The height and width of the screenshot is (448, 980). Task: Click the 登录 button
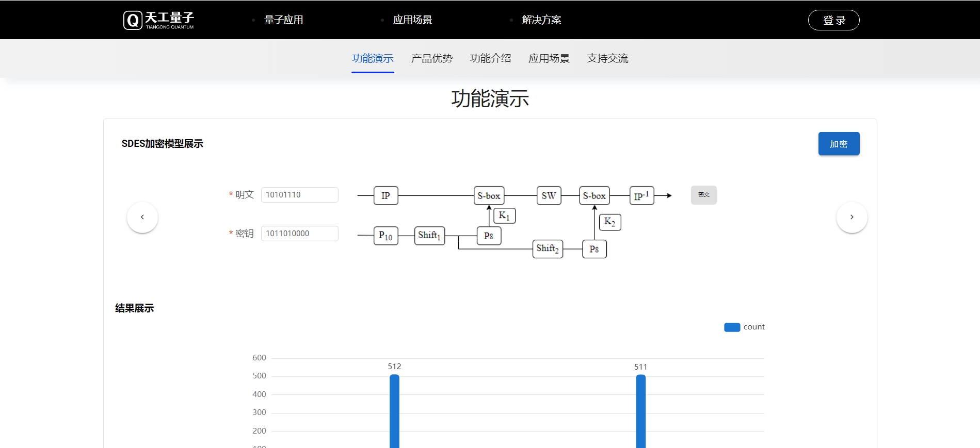coord(833,20)
